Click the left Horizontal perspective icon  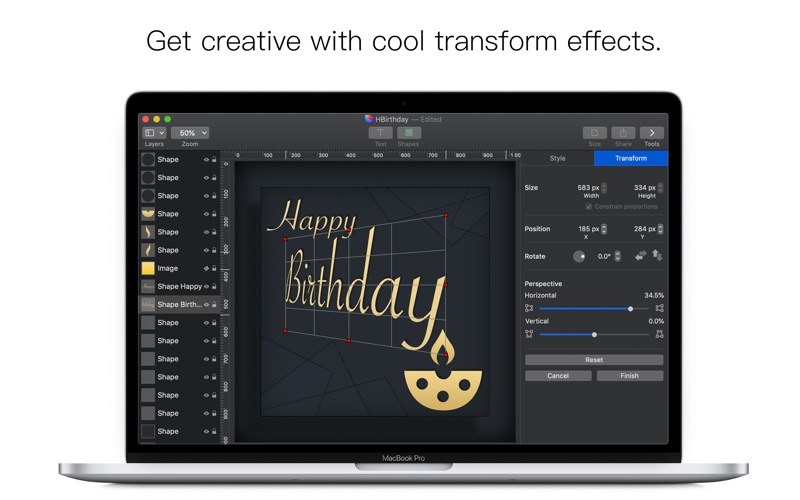click(x=529, y=308)
